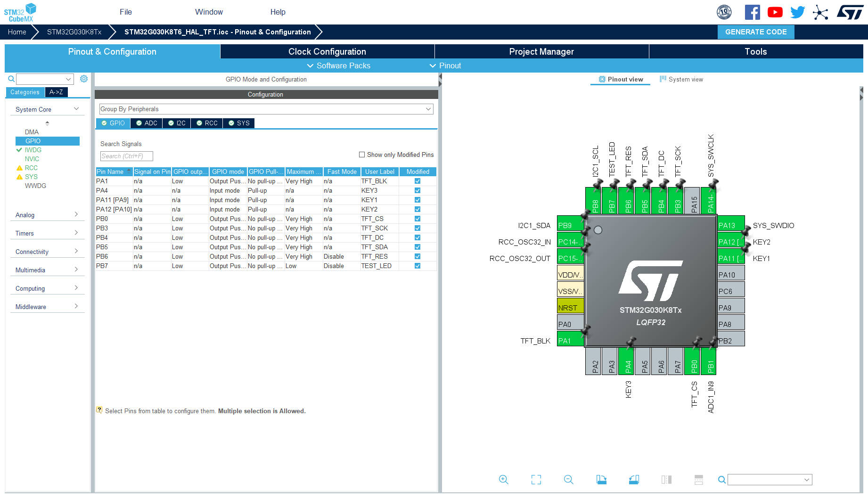This screenshot has height=498, width=868.
Task: Switch to Clock Configuration tab
Action: 327,51
